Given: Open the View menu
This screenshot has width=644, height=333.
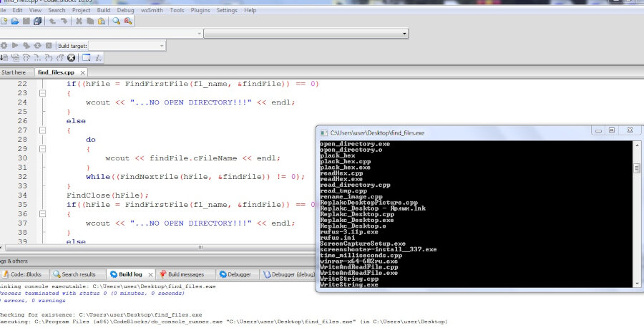Looking at the screenshot, I should [35, 10].
